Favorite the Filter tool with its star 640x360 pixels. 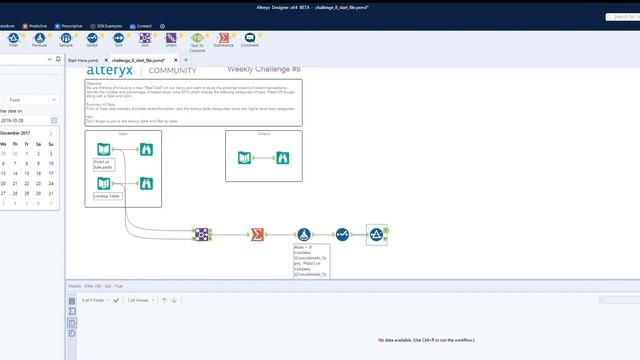point(24,36)
